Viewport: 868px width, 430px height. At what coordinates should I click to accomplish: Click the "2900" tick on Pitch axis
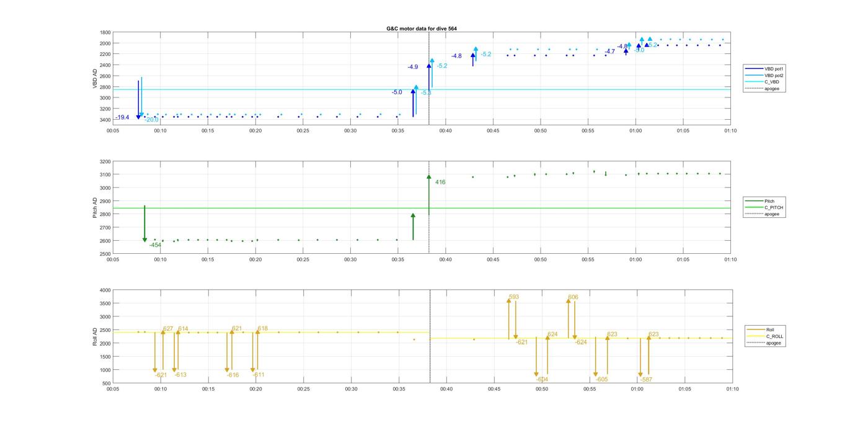point(105,201)
